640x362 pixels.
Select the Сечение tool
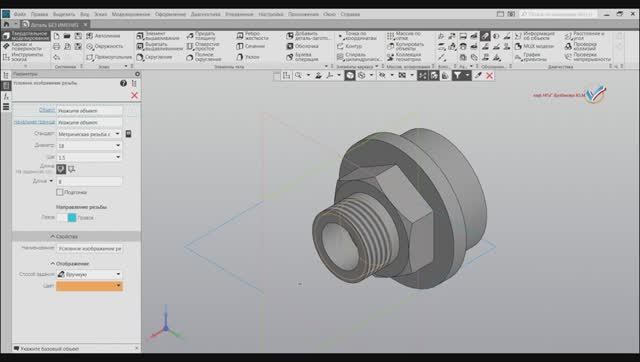point(251,47)
